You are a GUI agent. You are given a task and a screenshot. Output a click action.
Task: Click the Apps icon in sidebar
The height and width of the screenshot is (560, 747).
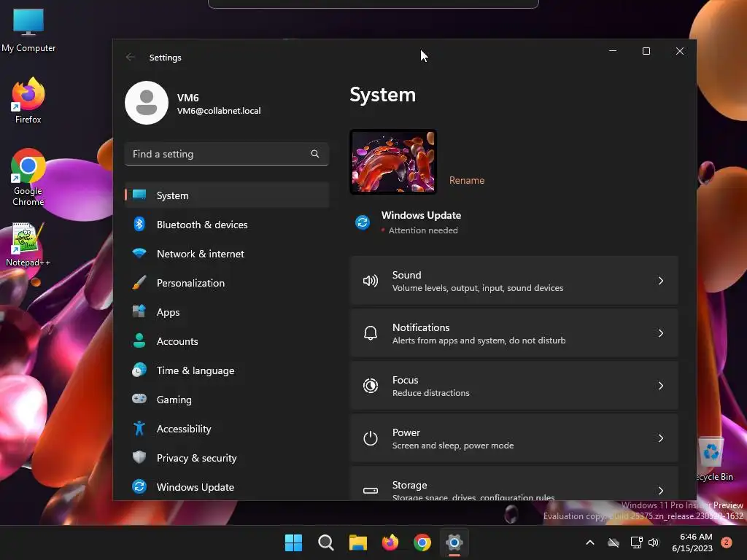point(139,312)
